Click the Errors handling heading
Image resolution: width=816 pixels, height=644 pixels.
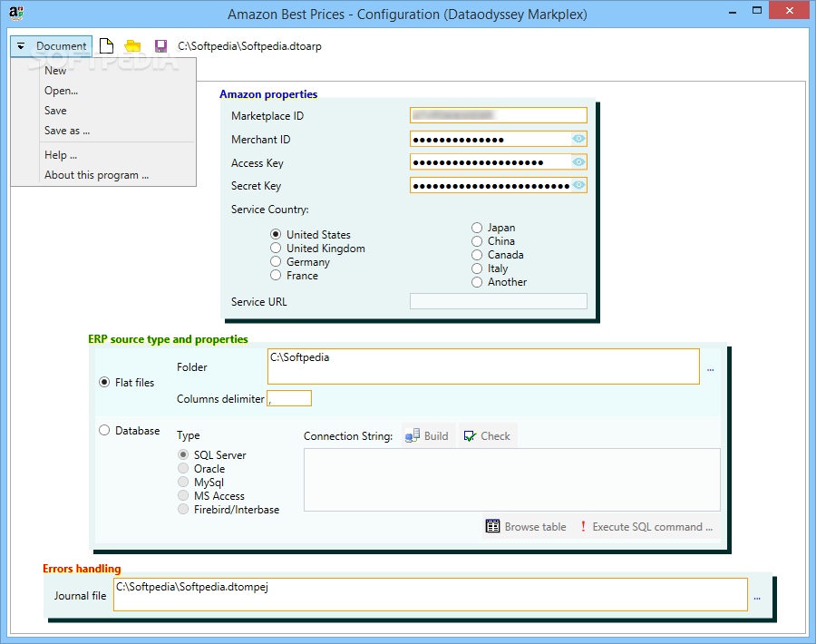pos(82,569)
